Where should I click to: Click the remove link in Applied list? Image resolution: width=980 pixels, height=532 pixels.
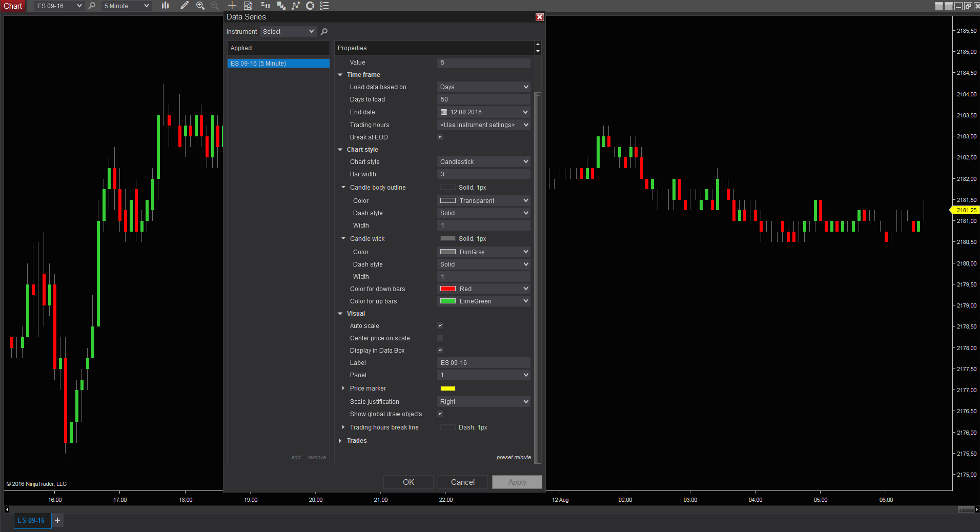coord(317,457)
